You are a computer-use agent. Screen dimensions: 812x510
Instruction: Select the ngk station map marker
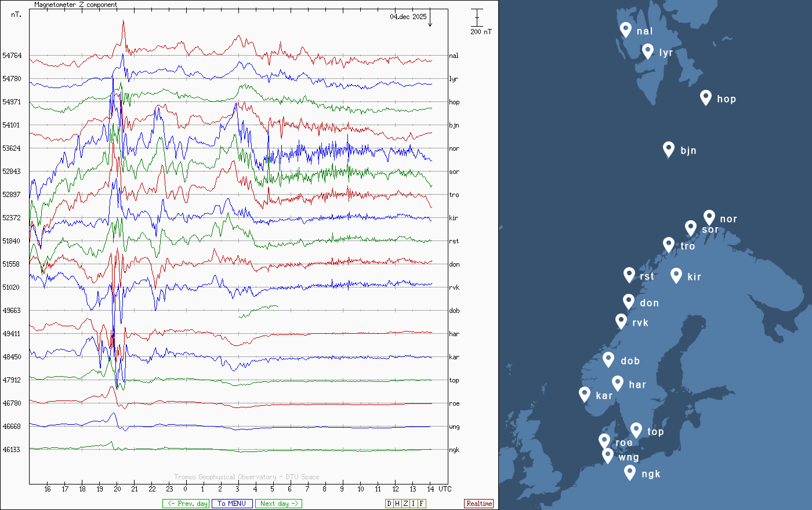tap(630, 472)
